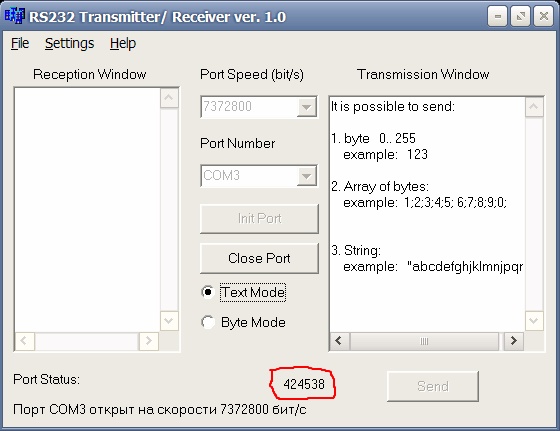Click Transmission Window scroll down arrow
Screen dimensions: 560x431
pyautogui.click(x=534, y=321)
